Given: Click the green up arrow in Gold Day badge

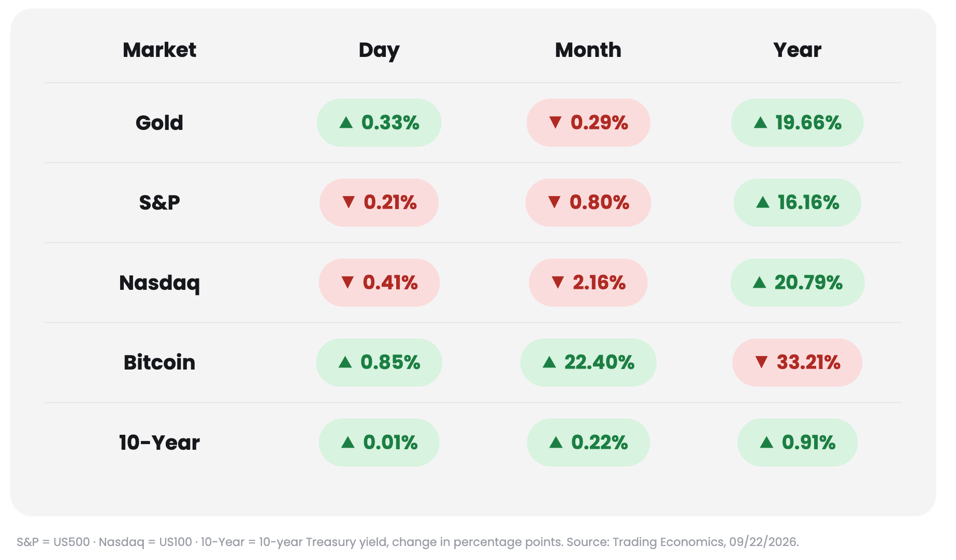Looking at the screenshot, I should 346,123.
